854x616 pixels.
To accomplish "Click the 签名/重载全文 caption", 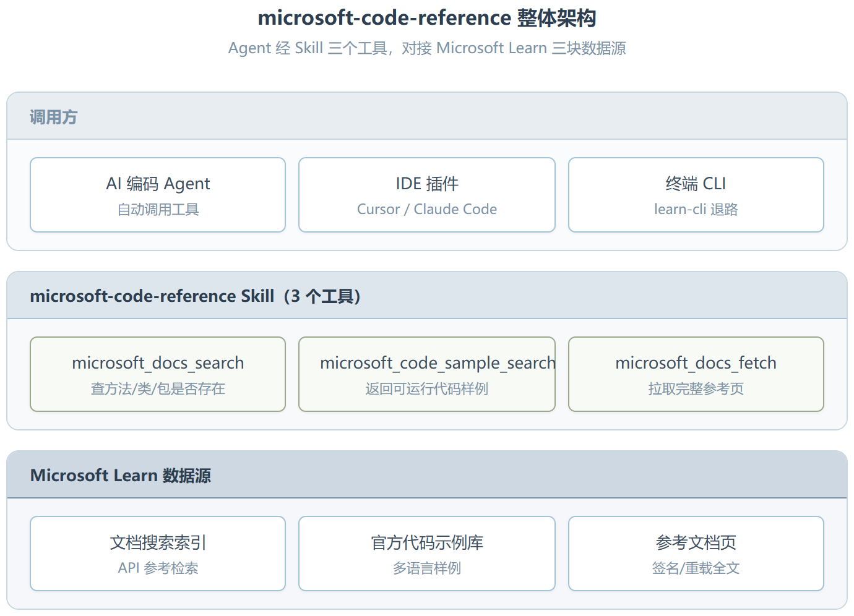I will point(696,568).
